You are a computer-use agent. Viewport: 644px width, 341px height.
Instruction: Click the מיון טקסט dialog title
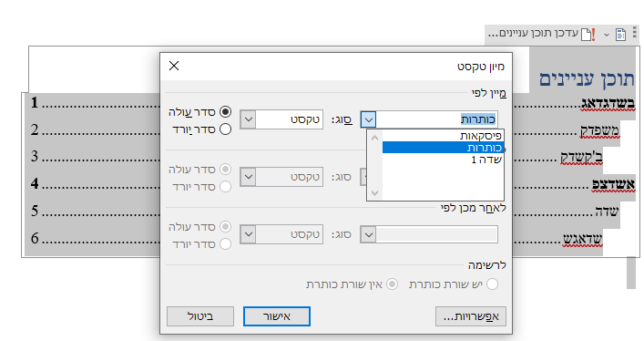pos(481,67)
